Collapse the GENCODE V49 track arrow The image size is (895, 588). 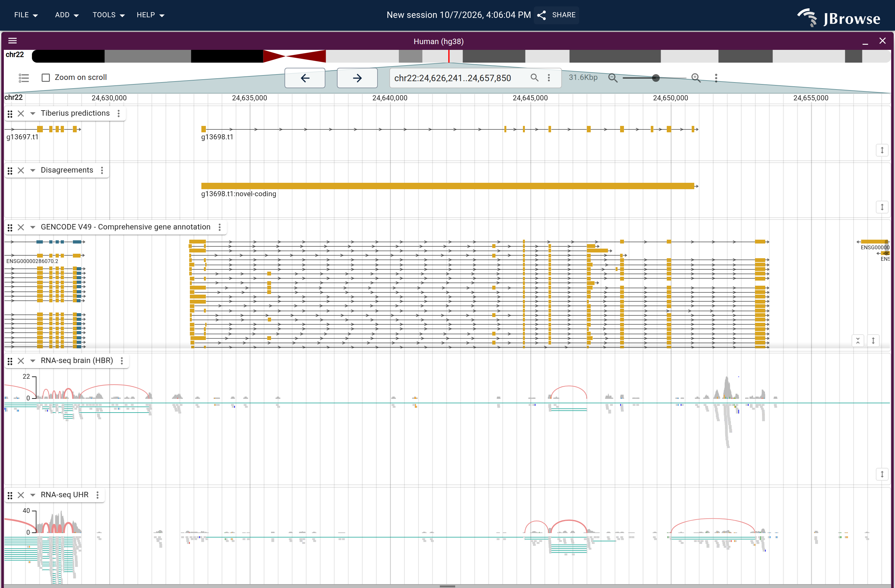(x=33, y=227)
